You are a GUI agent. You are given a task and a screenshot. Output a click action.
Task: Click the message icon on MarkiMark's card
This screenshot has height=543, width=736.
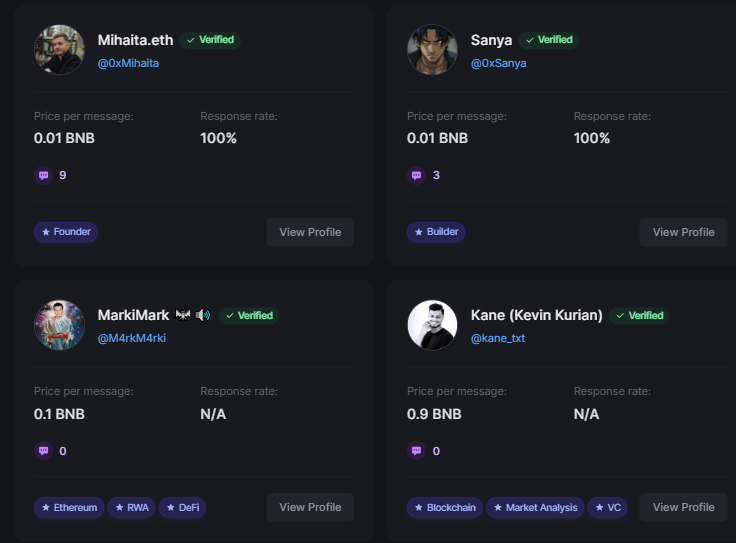click(x=43, y=451)
